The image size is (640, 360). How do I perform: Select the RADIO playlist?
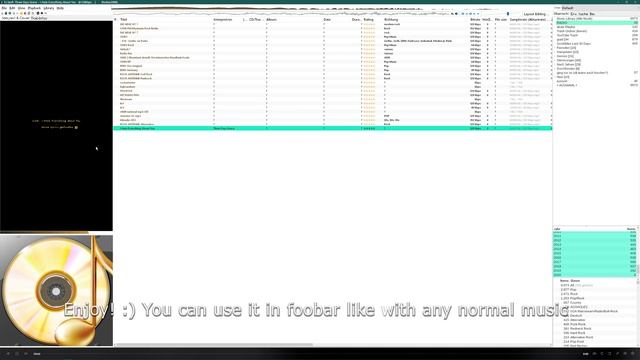tap(596, 23)
